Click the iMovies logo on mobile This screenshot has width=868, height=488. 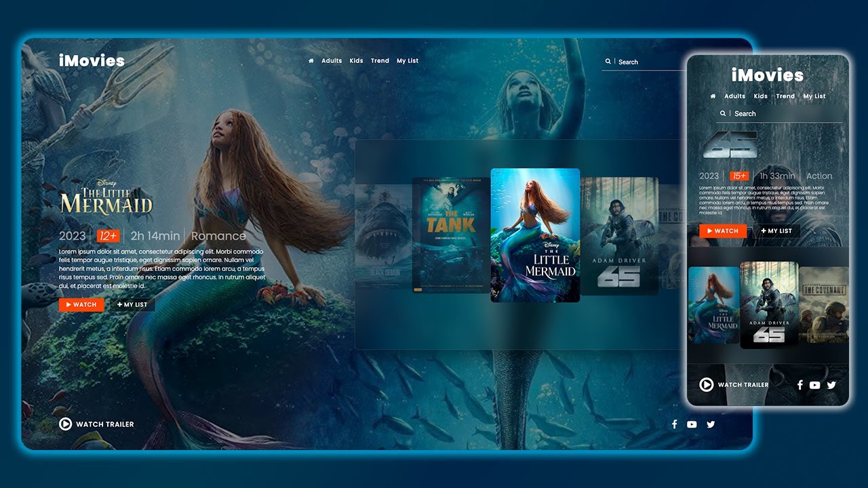[x=768, y=75]
